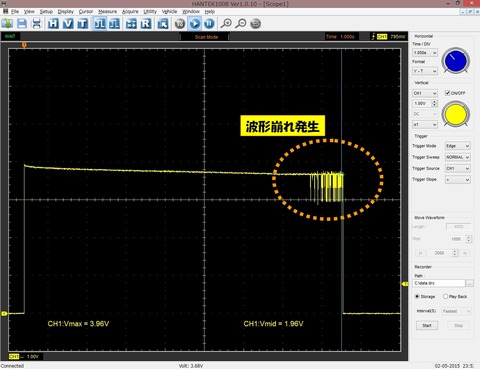The height and width of the screenshot is (371, 480).
Task: Toggle the CH1 ON/OFF checkbox
Action: [448, 93]
